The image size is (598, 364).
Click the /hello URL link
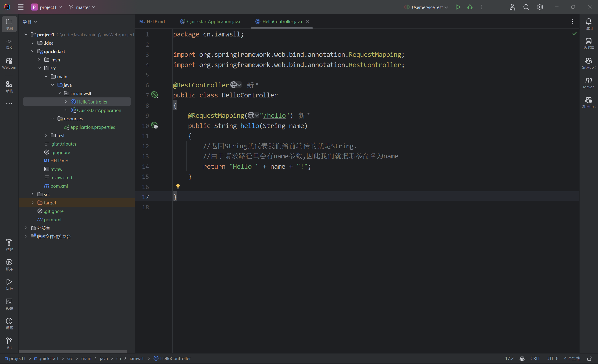pos(274,115)
